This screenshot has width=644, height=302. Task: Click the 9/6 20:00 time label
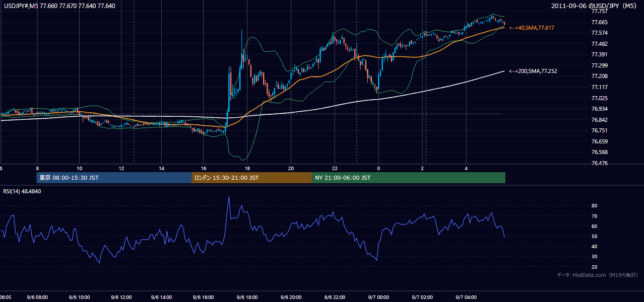pos(291,297)
